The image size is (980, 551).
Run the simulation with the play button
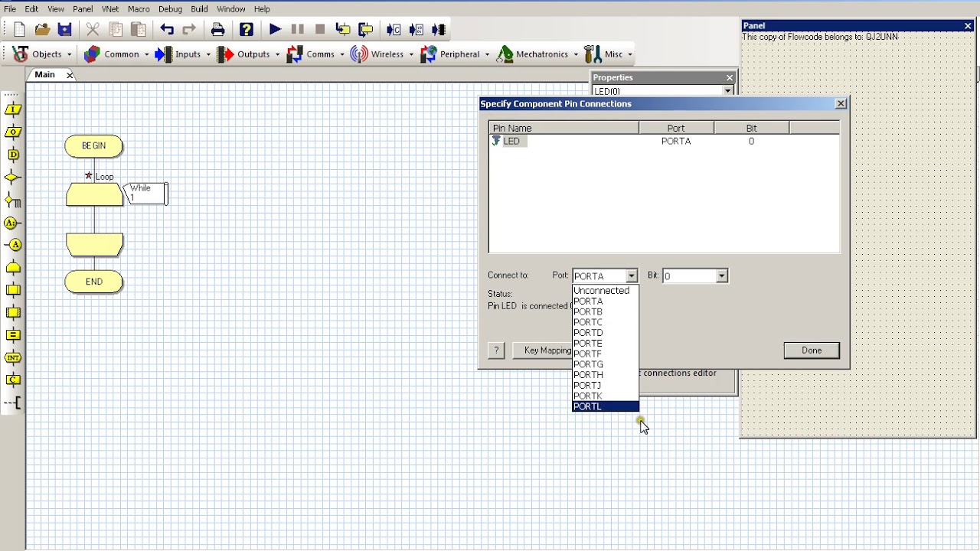point(275,30)
